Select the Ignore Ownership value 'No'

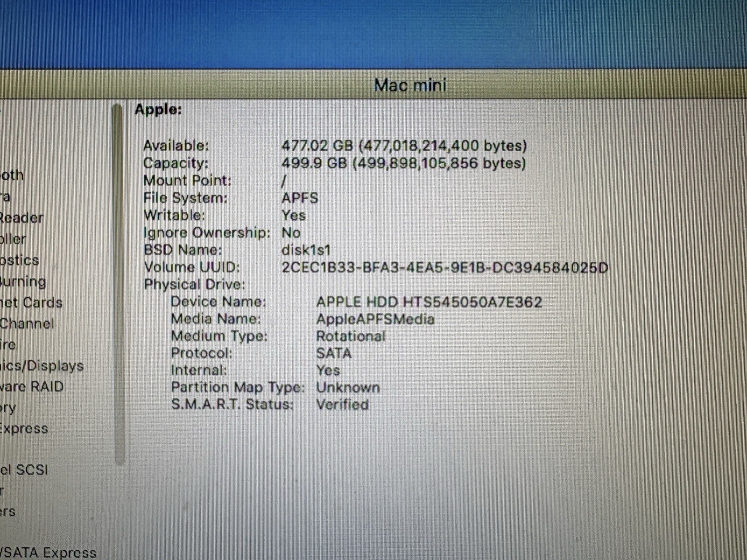pyautogui.click(x=291, y=232)
